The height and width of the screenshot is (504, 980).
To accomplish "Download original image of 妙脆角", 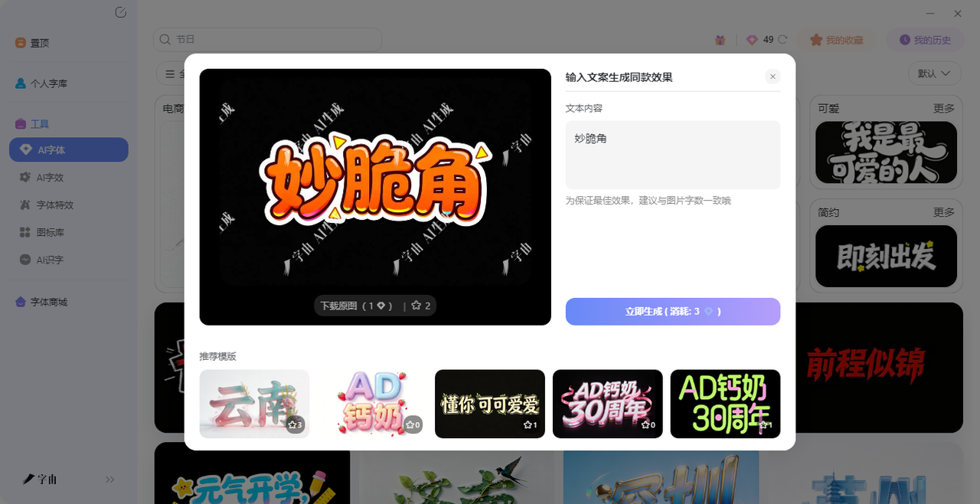I will point(356,306).
